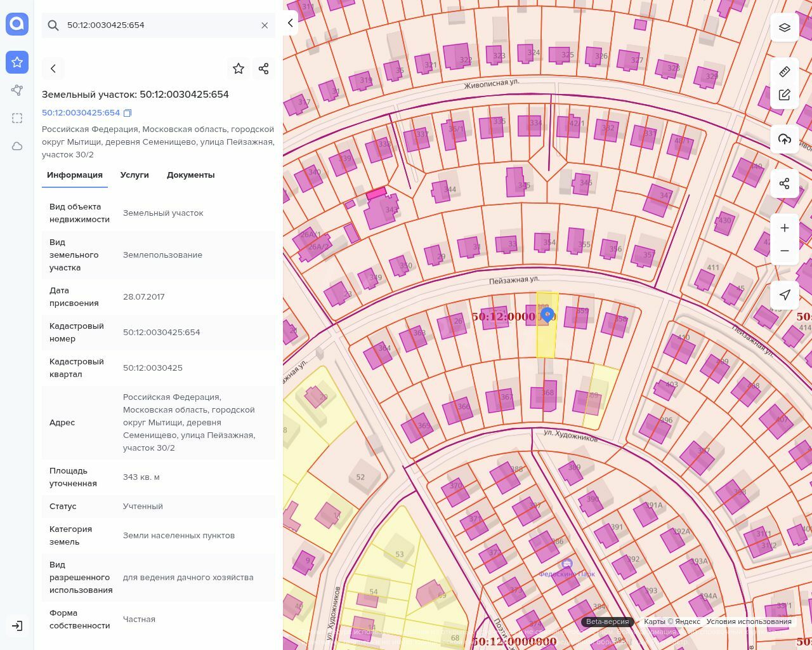Screen dimensions: 812x650
Task: Add this land plot to favorites
Action: (239, 69)
